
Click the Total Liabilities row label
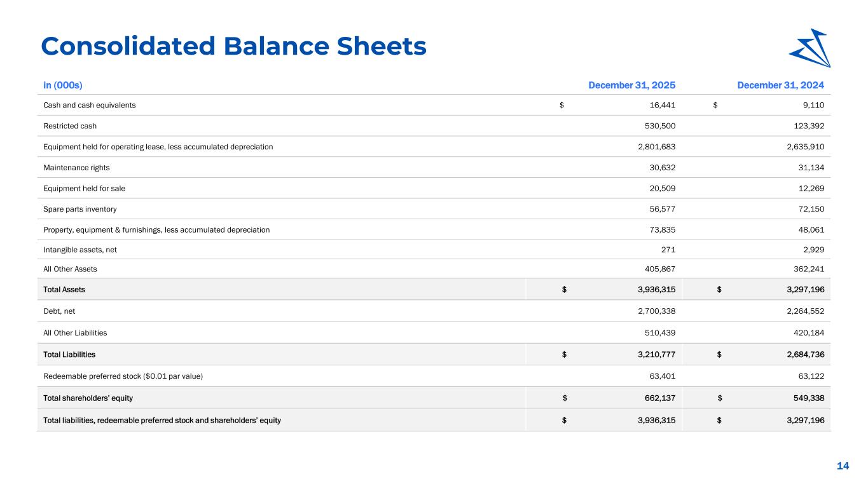pos(69,355)
